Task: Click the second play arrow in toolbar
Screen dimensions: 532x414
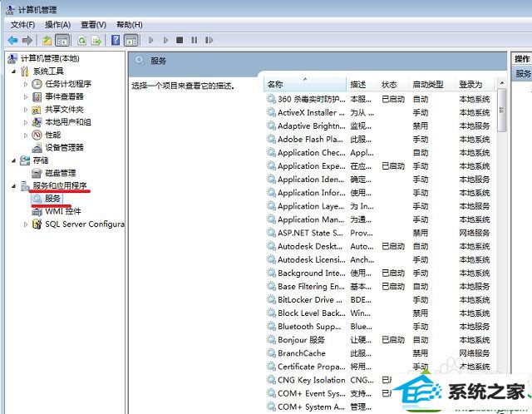Action: click(165, 41)
